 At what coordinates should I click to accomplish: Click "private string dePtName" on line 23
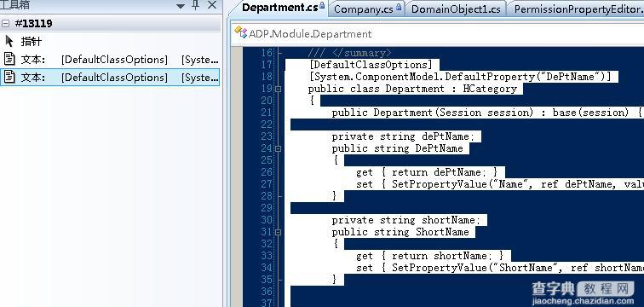pyautogui.click(x=402, y=136)
